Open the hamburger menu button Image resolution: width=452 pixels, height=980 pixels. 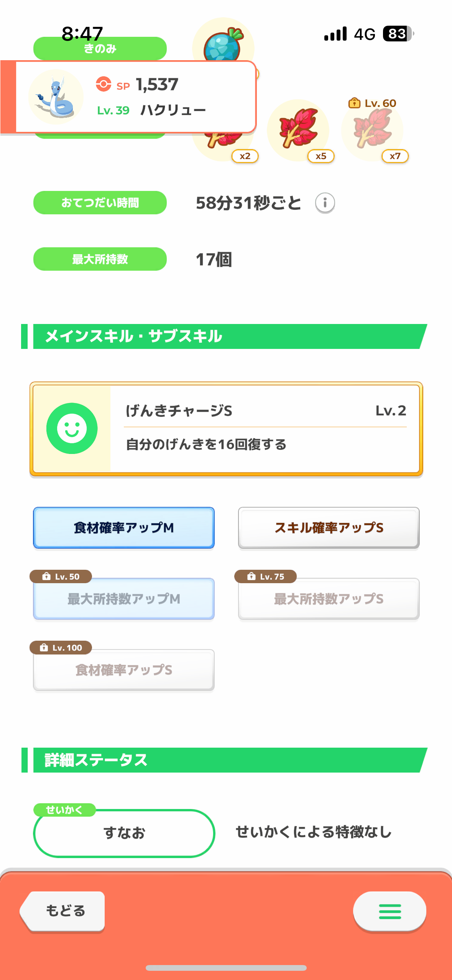(389, 911)
